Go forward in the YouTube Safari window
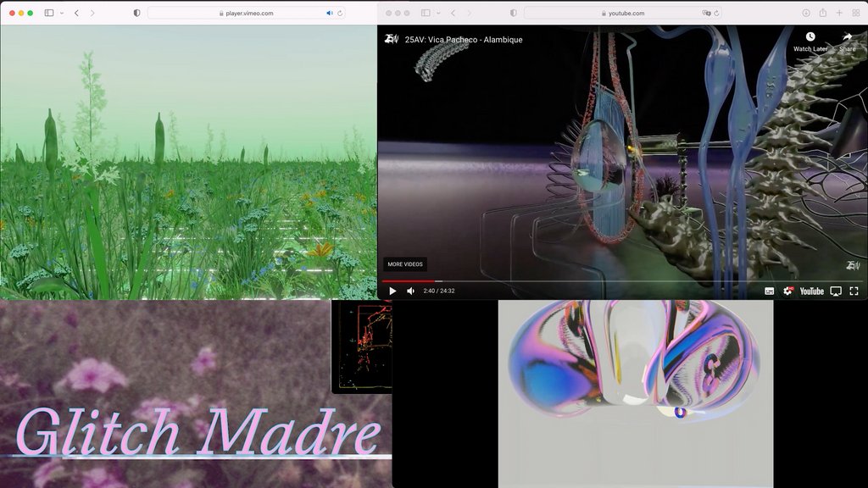This screenshot has height=488, width=868. click(469, 13)
